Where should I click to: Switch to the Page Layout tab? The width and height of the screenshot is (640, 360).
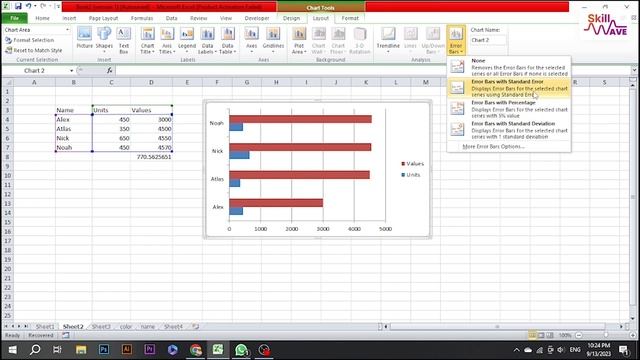103,18
